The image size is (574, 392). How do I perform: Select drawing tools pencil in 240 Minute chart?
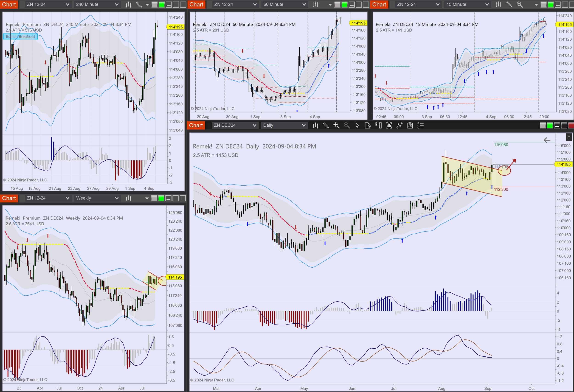tap(139, 4)
